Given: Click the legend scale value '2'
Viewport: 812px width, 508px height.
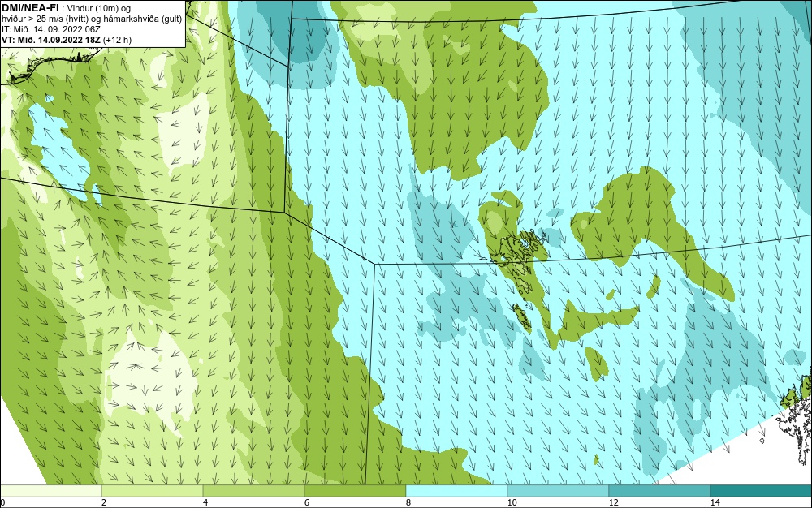Looking at the screenshot, I should click(104, 502).
